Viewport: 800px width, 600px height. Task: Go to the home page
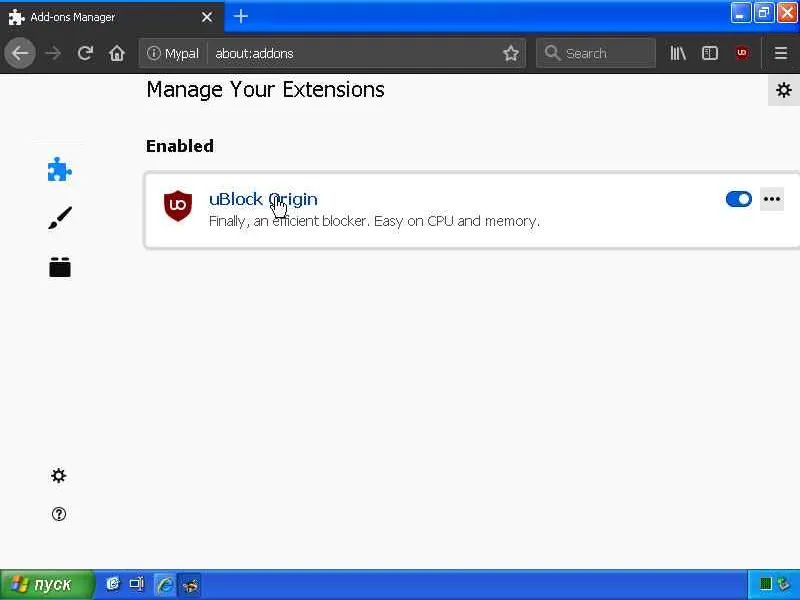[117, 53]
